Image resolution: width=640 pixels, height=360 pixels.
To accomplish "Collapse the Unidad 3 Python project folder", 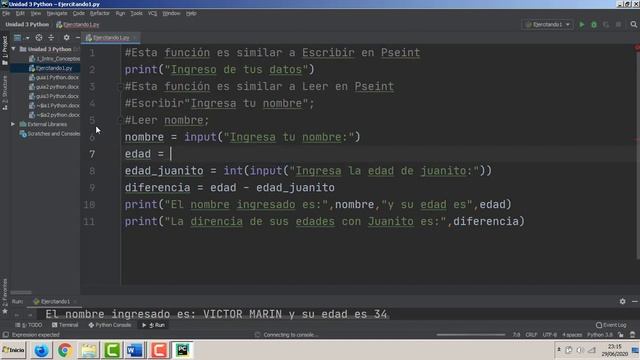I will (x=13, y=49).
